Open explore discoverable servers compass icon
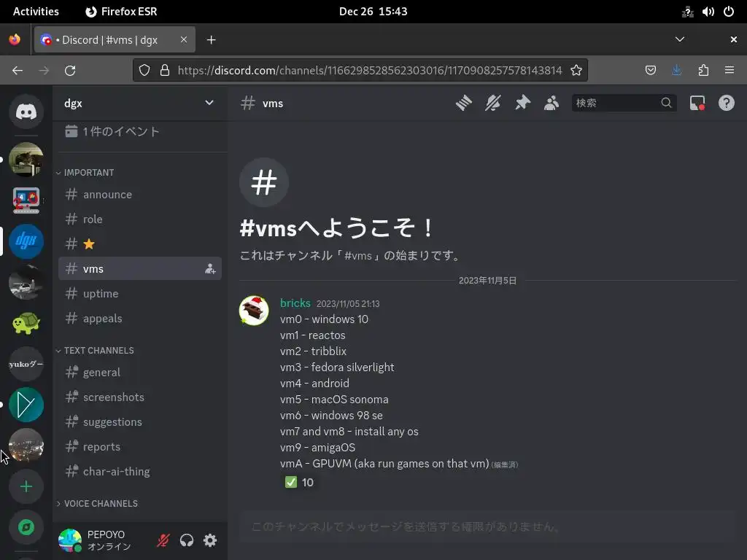The width and height of the screenshot is (747, 560). click(x=26, y=527)
